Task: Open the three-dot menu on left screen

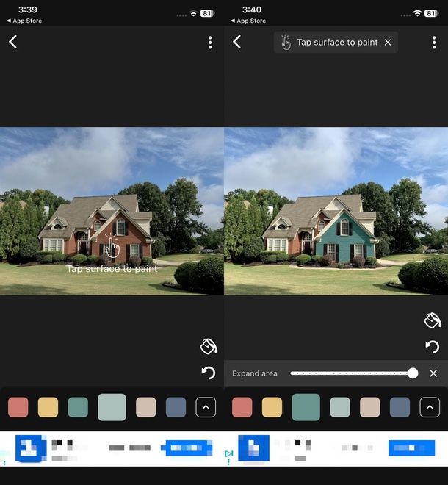Action: pos(210,43)
